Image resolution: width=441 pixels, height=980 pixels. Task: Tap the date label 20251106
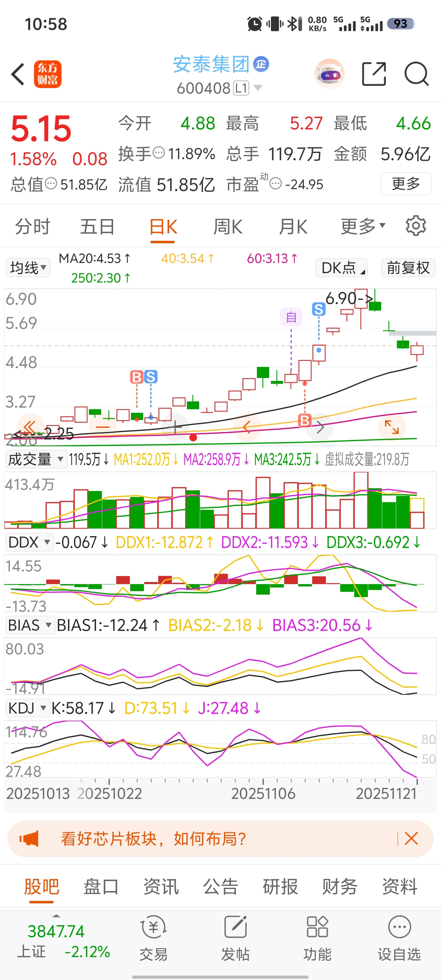pyautogui.click(x=263, y=793)
